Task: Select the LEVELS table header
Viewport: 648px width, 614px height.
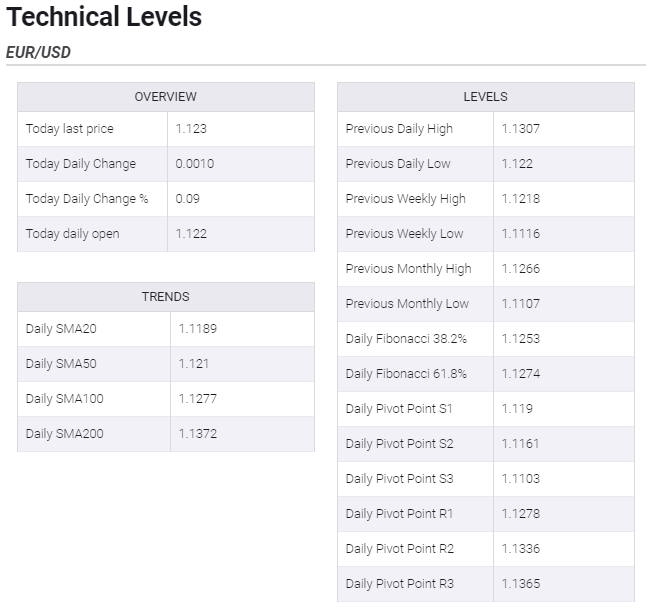Action: 485,97
